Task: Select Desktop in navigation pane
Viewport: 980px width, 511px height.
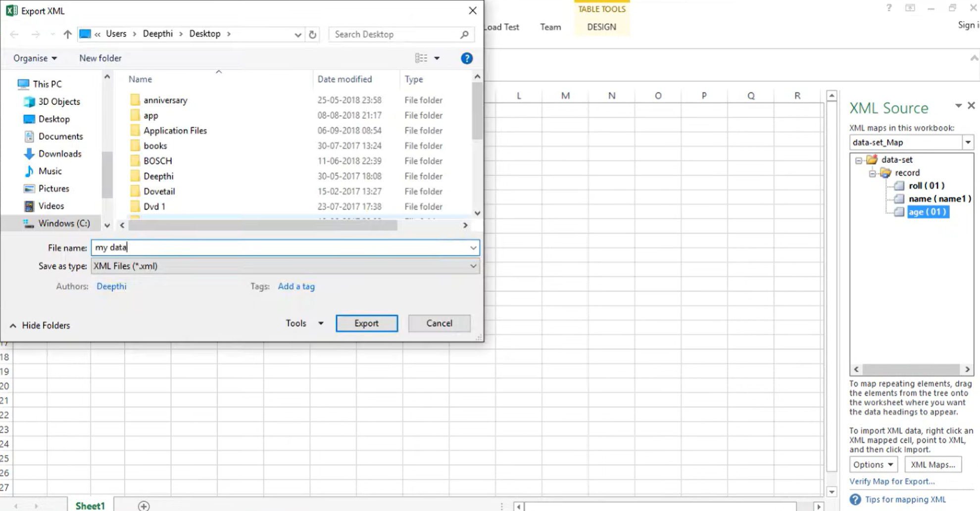Action: 54,119
